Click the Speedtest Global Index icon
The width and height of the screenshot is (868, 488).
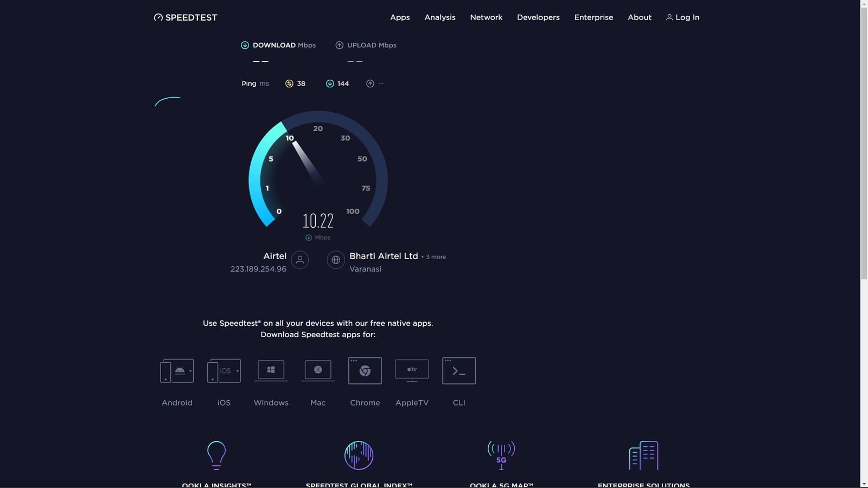click(x=359, y=455)
